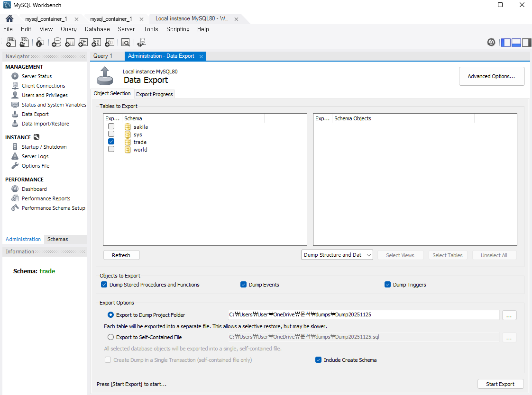The image size is (532, 395).
Task: Go to the Workbench home screen icon
Action: point(9,18)
